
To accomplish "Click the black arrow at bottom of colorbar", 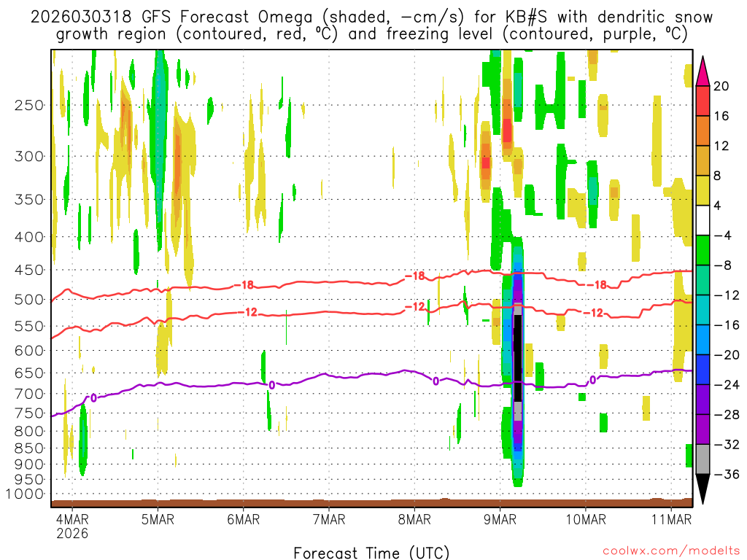I will pyautogui.click(x=703, y=489).
